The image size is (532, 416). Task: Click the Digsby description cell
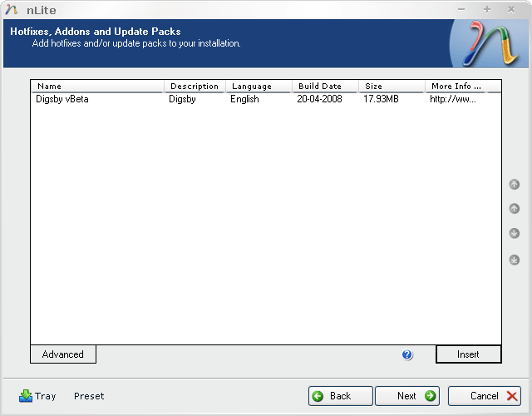[182, 99]
